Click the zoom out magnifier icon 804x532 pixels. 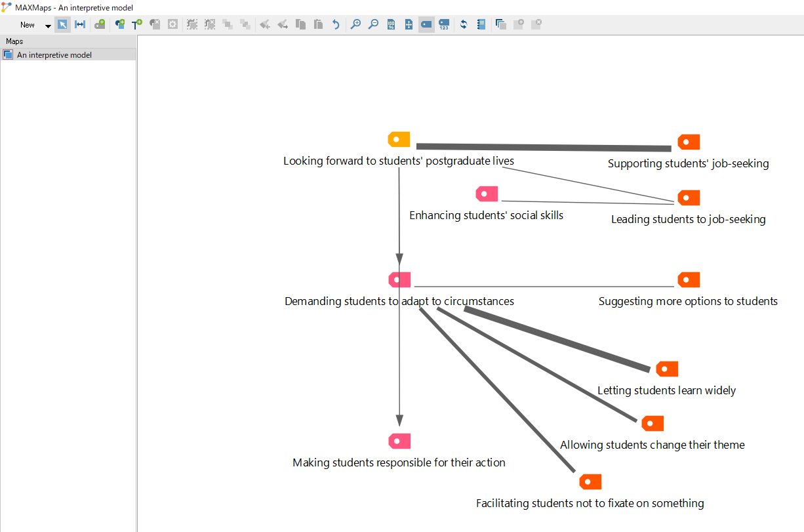(x=373, y=25)
